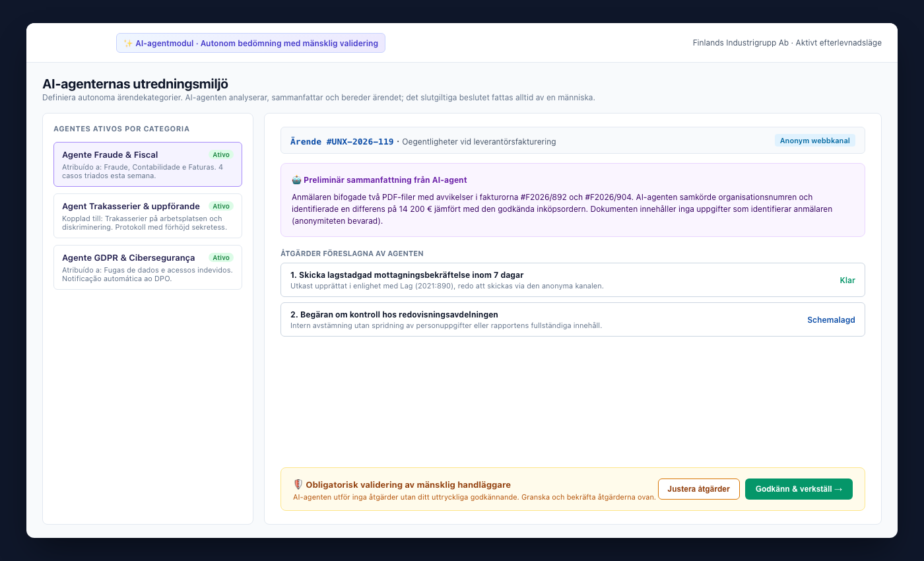The height and width of the screenshot is (561, 924).
Task: Open action 1 Skicka lagstadgad mottagningsbekräftelse
Action: 572,280
